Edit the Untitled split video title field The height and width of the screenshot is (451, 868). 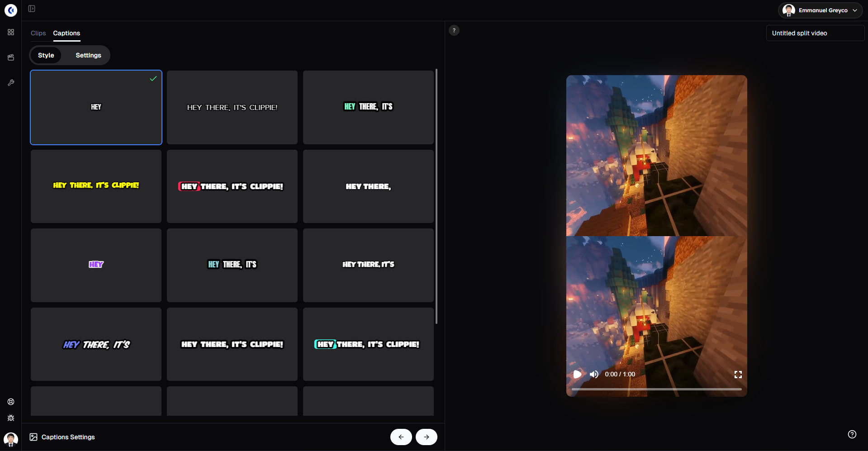tap(815, 33)
